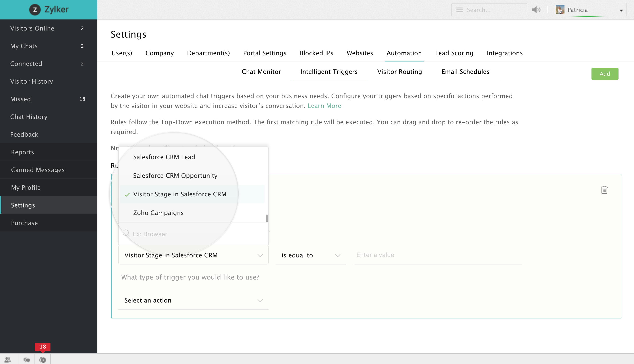Open Chat Monitor sub-tab
634x364 pixels.
pyautogui.click(x=261, y=71)
